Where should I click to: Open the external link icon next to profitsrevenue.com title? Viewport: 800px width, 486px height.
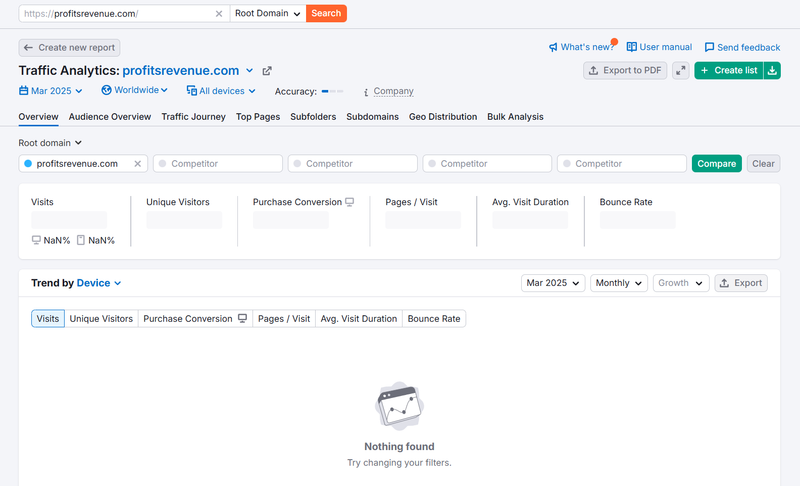point(267,71)
